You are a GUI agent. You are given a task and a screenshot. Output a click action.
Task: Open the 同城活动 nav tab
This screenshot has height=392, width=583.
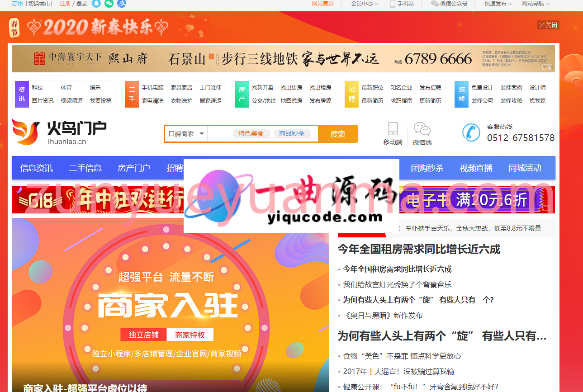pos(525,168)
